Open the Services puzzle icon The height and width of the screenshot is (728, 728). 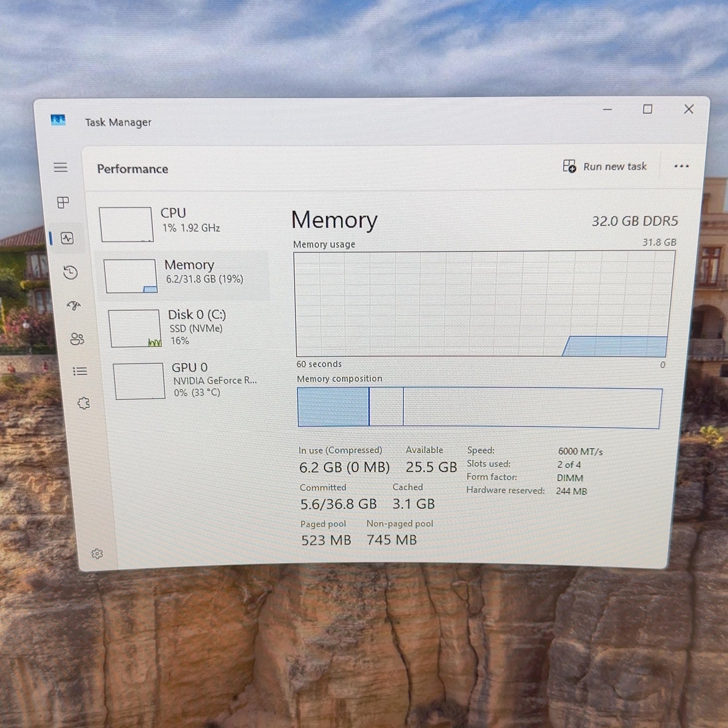pyautogui.click(x=84, y=403)
